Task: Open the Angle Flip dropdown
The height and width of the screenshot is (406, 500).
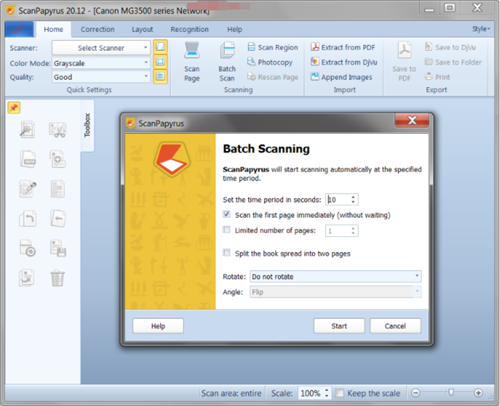Action: [336, 292]
